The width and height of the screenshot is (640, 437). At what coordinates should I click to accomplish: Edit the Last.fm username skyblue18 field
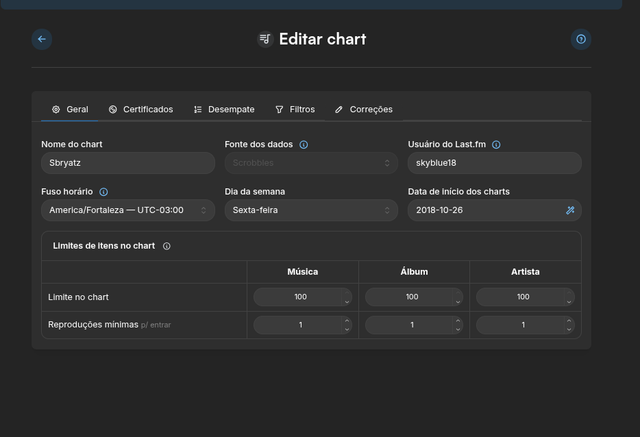tap(495, 163)
